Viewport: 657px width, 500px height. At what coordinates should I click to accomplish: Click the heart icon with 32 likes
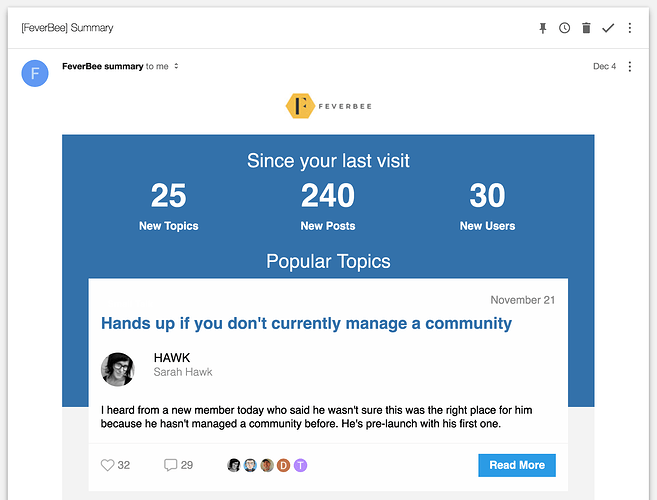pyautogui.click(x=108, y=465)
